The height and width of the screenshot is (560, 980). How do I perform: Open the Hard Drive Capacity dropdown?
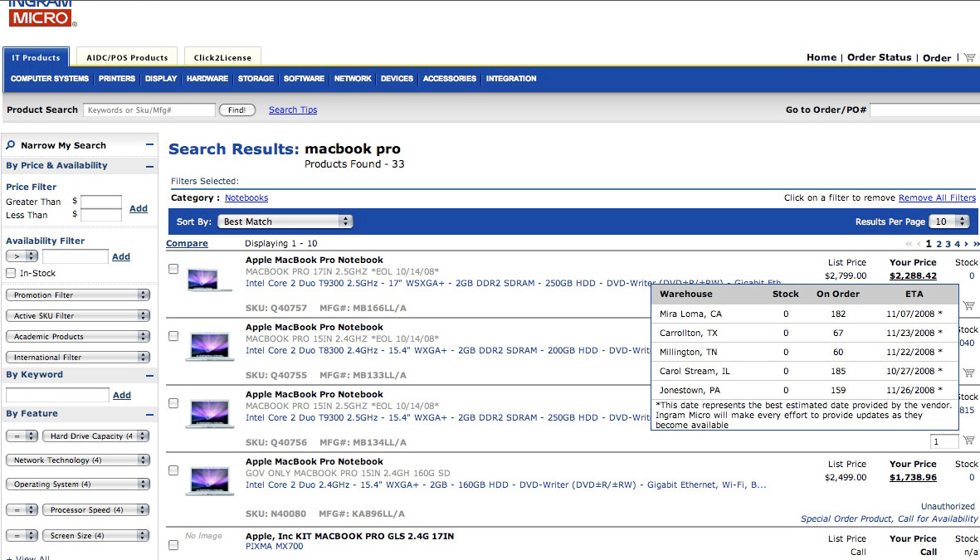coord(95,436)
